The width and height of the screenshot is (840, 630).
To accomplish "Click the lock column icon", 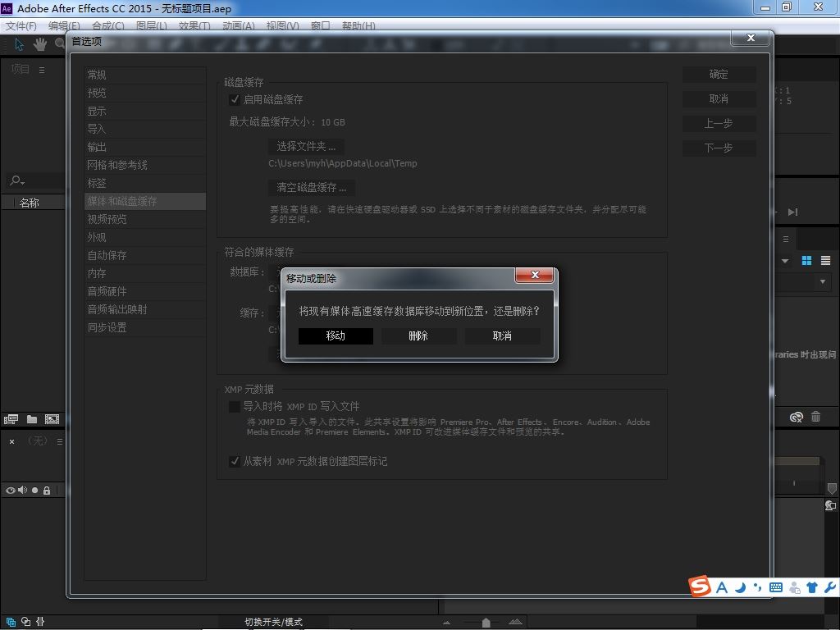I will [x=47, y=491].
